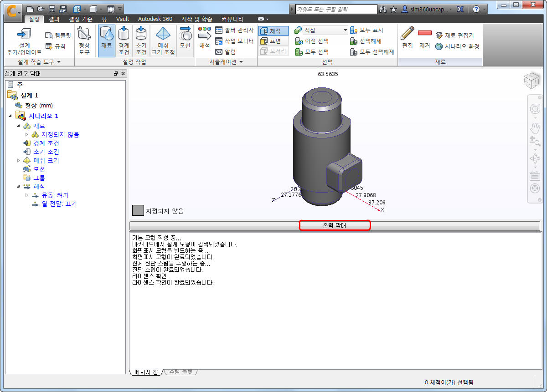Viewport: 547px width, 392px height.
Task: Open the 템플릿 tool
Action: [x=58, y=36]
